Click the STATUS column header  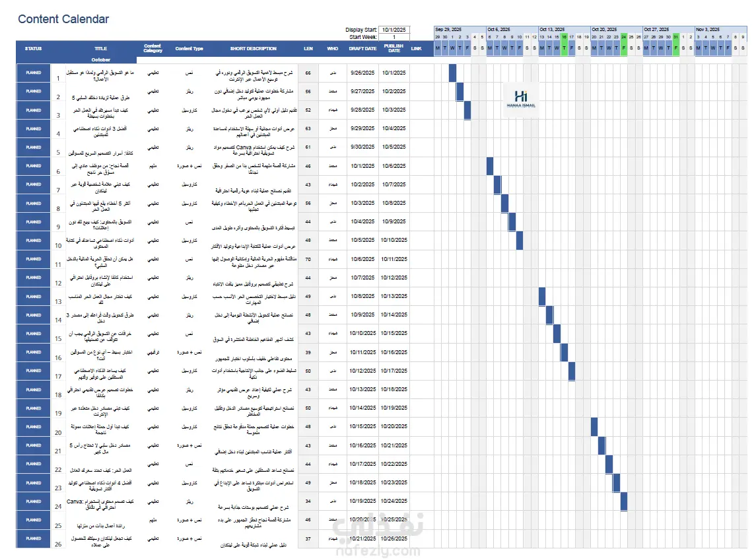coord(33,49)
